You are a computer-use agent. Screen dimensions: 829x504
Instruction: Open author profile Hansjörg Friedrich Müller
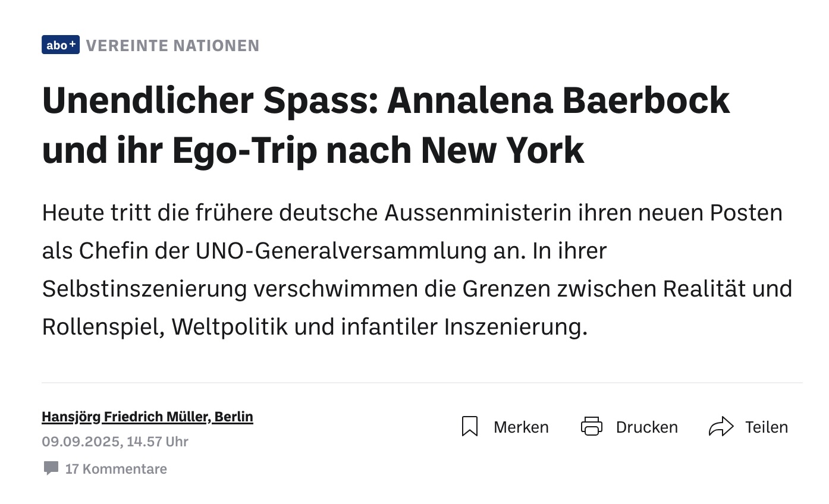tap(126, 417)
